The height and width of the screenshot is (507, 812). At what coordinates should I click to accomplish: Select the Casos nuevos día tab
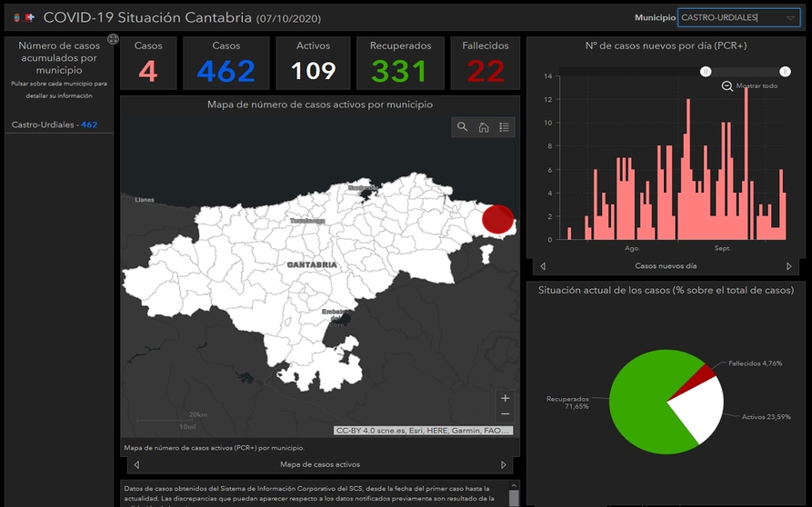pyautogui.click(x=666, y=266)
